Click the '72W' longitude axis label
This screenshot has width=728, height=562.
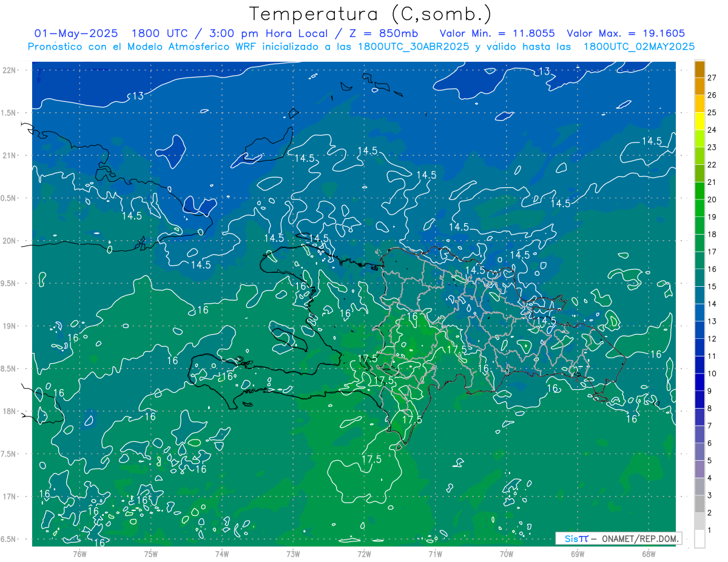pyautogui.click(x=364, y=554)
